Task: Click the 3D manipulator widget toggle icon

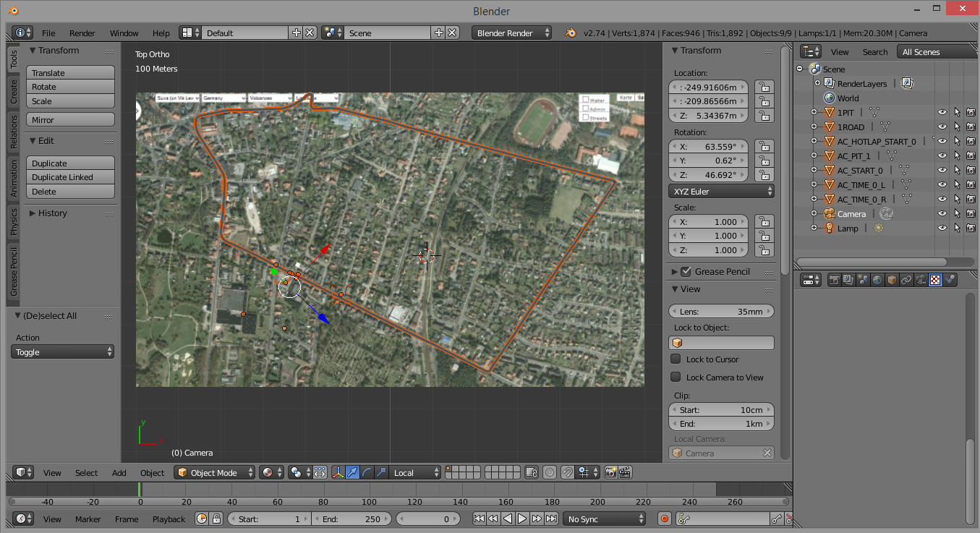Action: [338, 472]
